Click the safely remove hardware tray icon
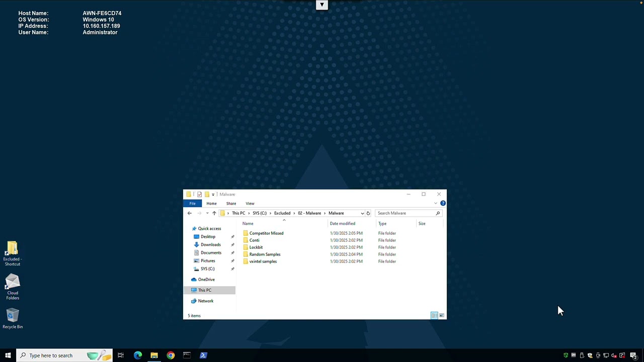Screen dimensions: 644x362 (x=582, y=355)
